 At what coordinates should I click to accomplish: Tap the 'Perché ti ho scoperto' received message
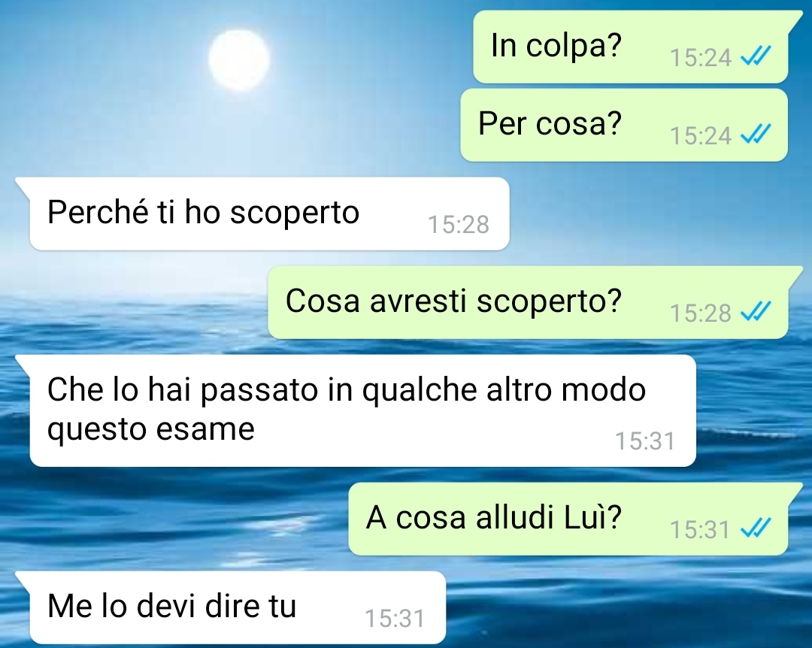coord(269,213)
